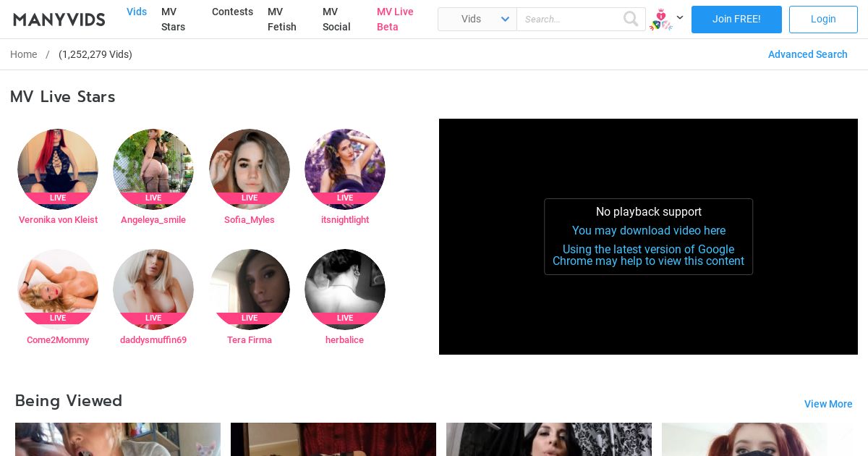The height and width of the screenshot is (456, 868).
Task: Click 'You may download video here' link
Action: pyautogui.click(x=649, y=230)
